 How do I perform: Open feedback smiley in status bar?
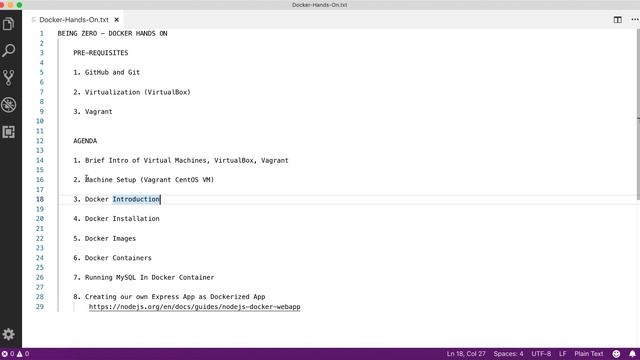tap(616, 354)
